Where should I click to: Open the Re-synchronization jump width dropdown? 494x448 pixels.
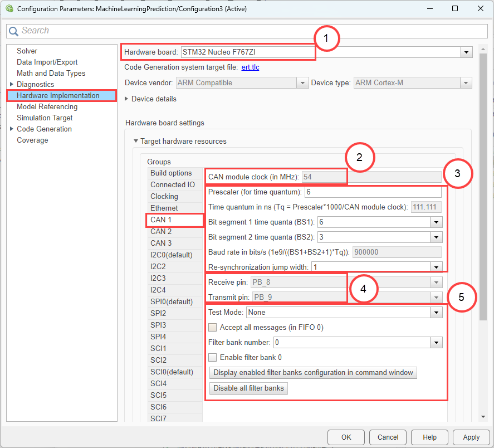click(436, 267)
